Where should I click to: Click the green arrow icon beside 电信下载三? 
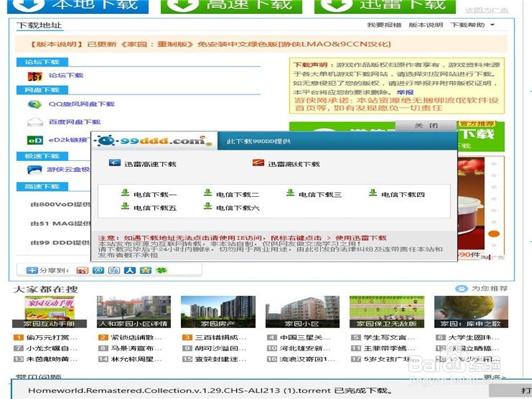289,194
